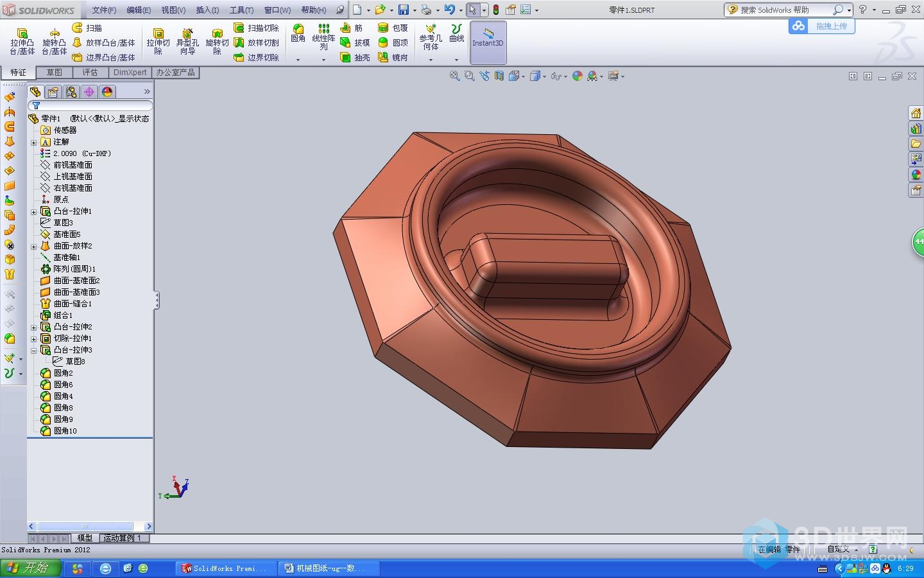Select the 拉伸切除 extruded cut tool

pos(158,42)
